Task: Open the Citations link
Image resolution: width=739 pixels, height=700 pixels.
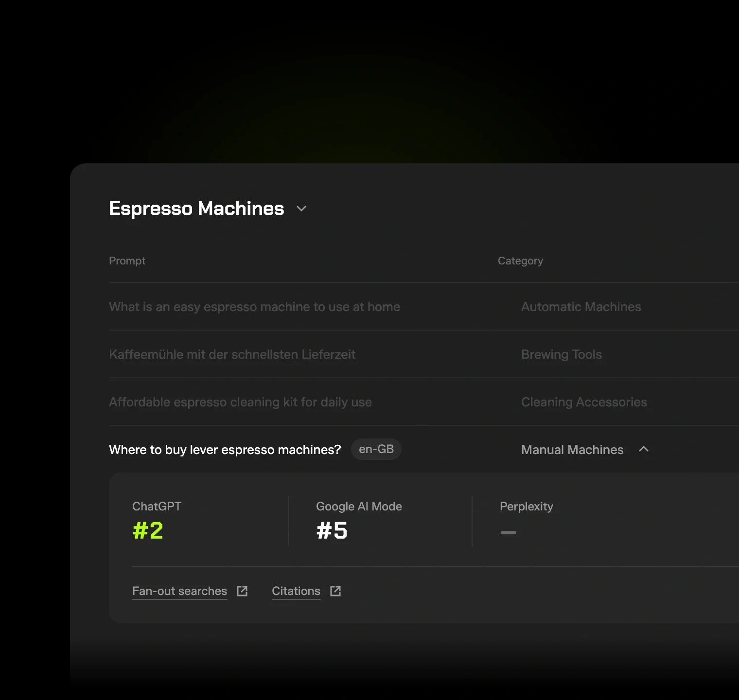Action: [x=296, y=591]
